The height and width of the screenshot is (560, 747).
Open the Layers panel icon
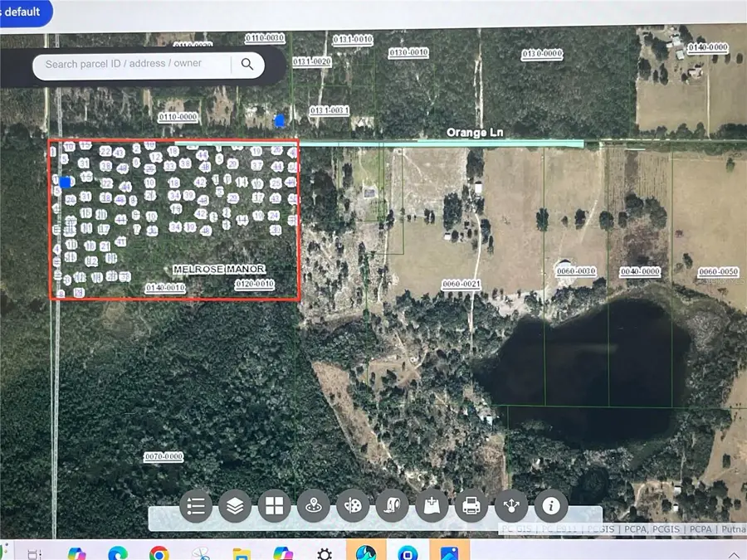click(x=235, y=506)
